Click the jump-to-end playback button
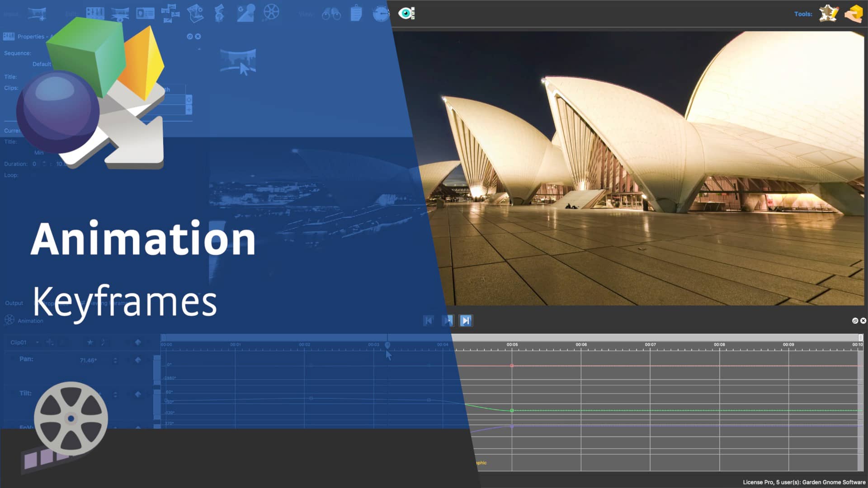Screen dimensions: 868x488 pos(466,321)
